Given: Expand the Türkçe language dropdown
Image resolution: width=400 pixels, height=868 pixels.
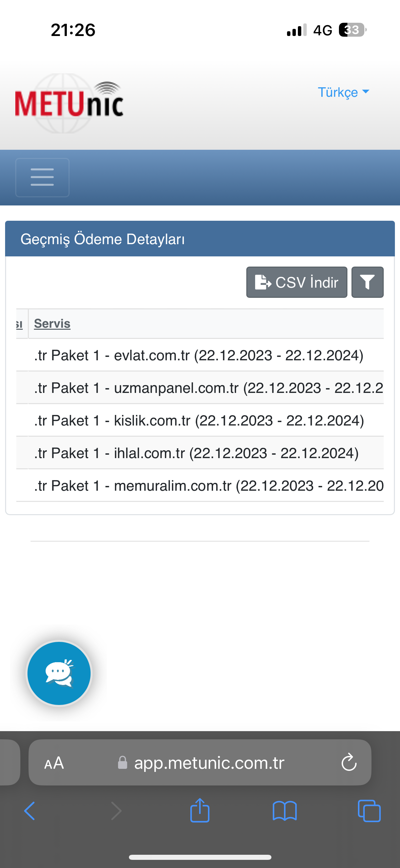Looking at the screenshot, I should click(343, 92).
